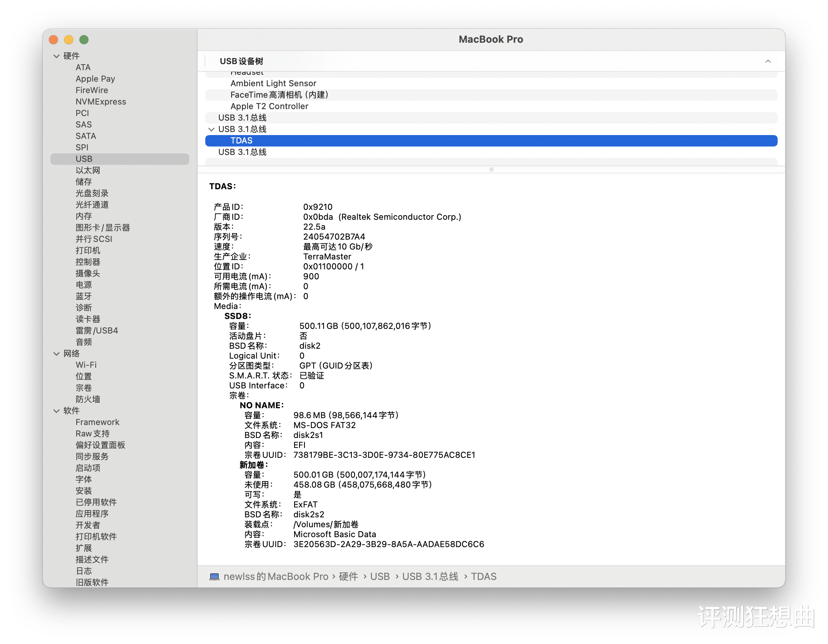Collapse the 软件 sidebar section

click(x=56, y=411)
